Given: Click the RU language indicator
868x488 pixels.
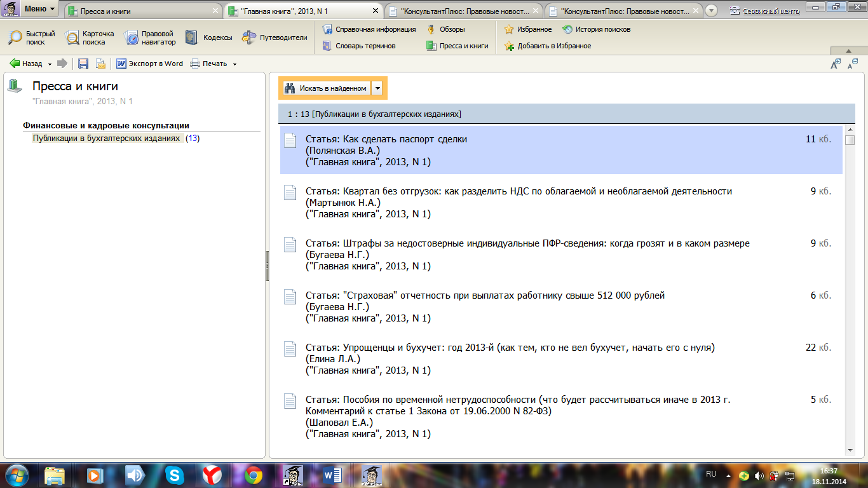Looking at the screenshot, I should [x=711, y=474].
